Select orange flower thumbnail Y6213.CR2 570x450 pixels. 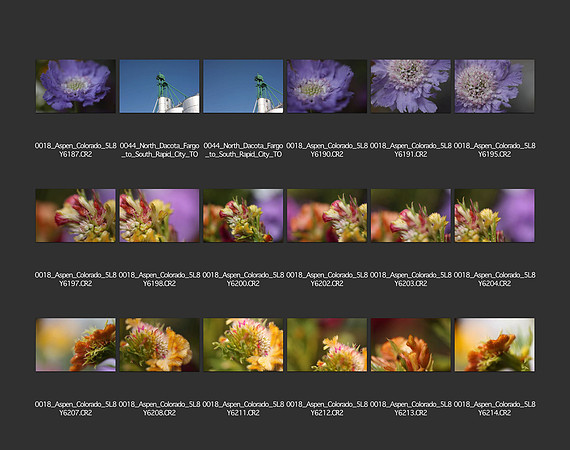click(411, 345)
